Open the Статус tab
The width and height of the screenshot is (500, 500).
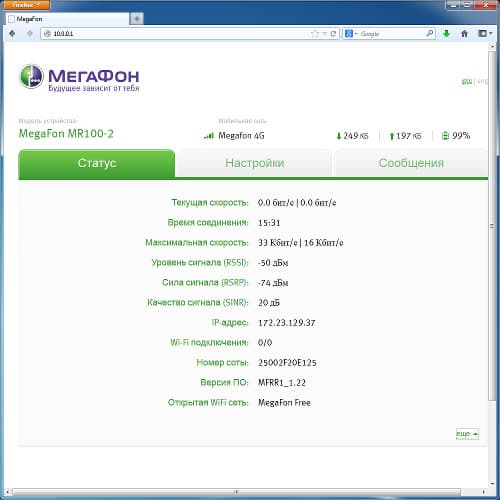point(97,163)
